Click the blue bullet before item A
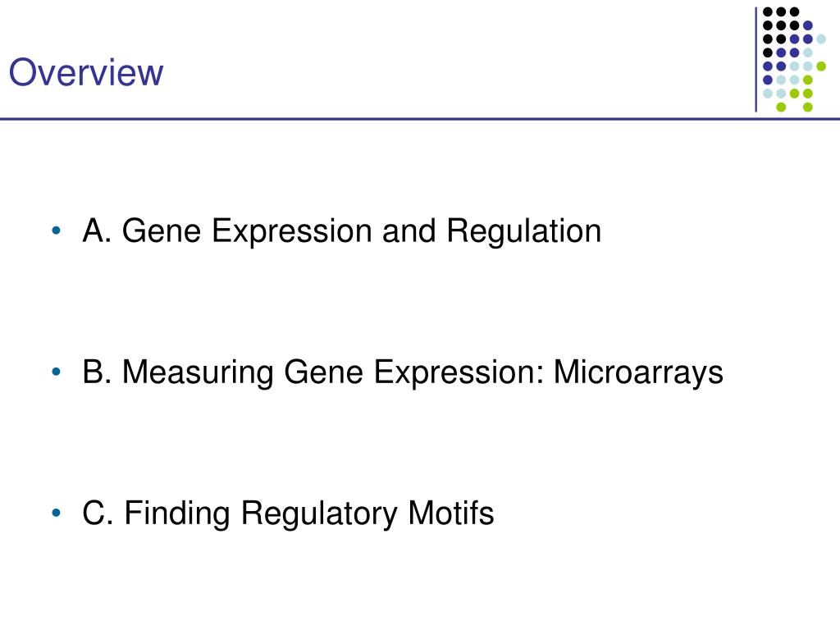Image resolution: width=840 pixels, height=630 pixels. (57, 231)
